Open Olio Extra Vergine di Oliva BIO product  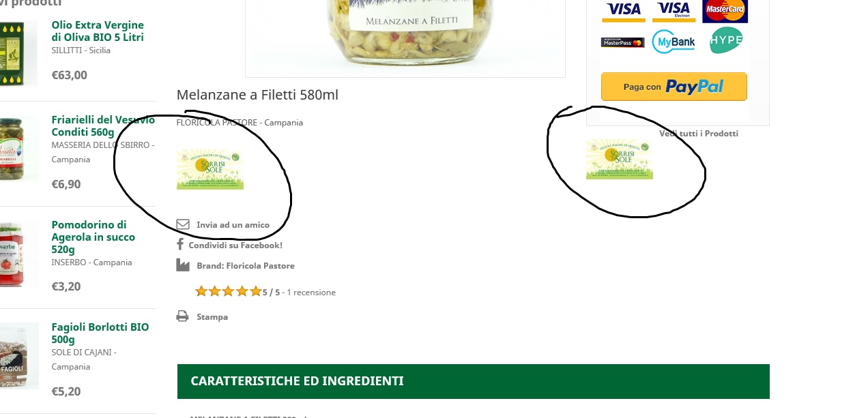(98, 31)
